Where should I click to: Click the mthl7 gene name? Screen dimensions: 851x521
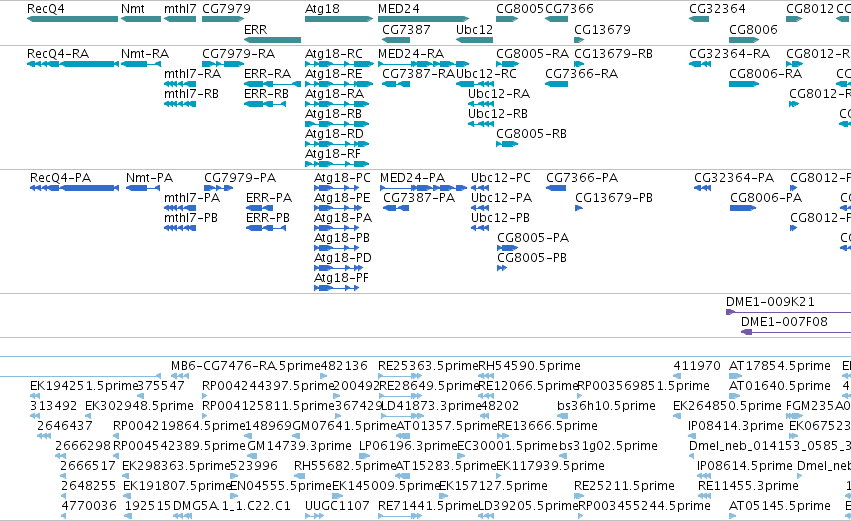(x=180, y=9)
